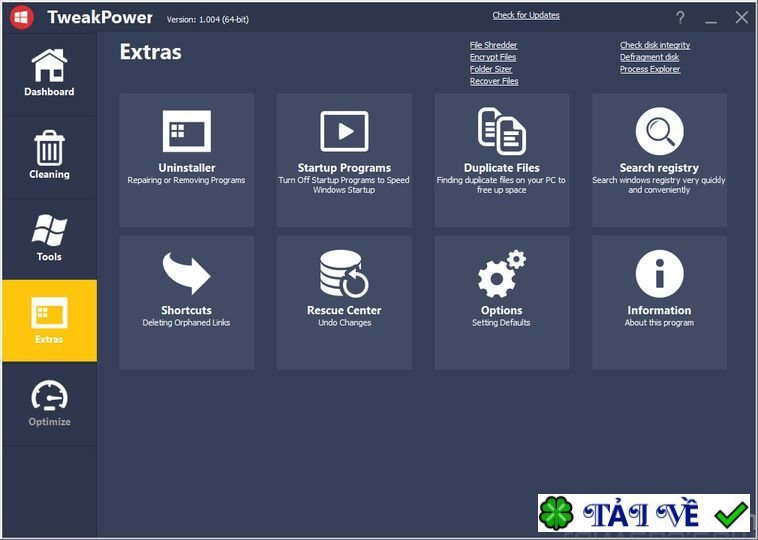The height and width of the screenshot is (540, 758).
Task: Click 'Repairing or Removing Programs' text
Action: pyautogui.click(x=187, y=180)
